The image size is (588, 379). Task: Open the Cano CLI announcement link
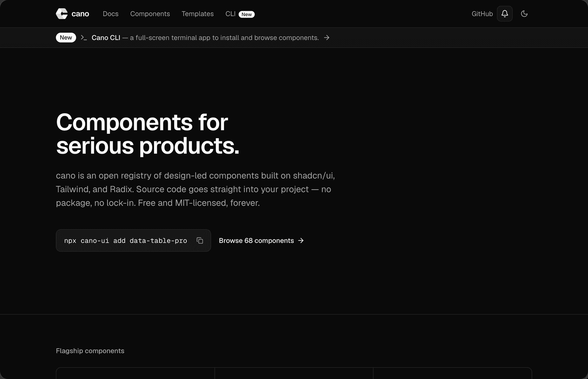point(106,38)
